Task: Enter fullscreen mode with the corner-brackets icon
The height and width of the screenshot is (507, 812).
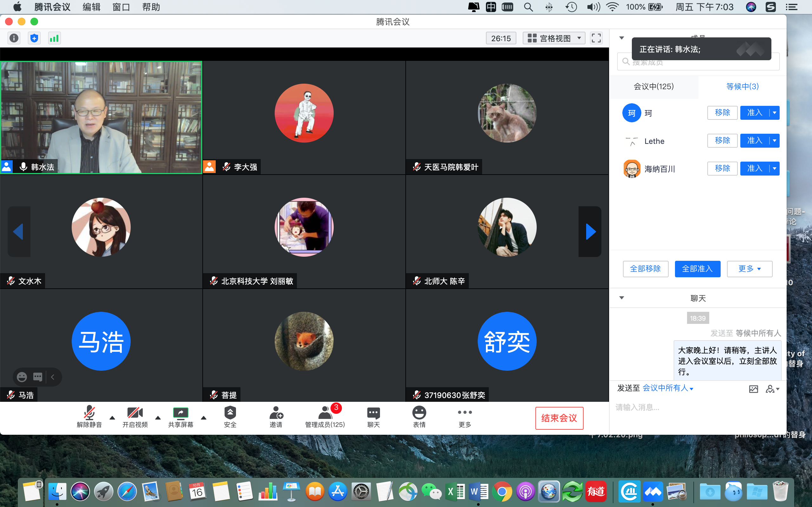Action: point(596,38)
